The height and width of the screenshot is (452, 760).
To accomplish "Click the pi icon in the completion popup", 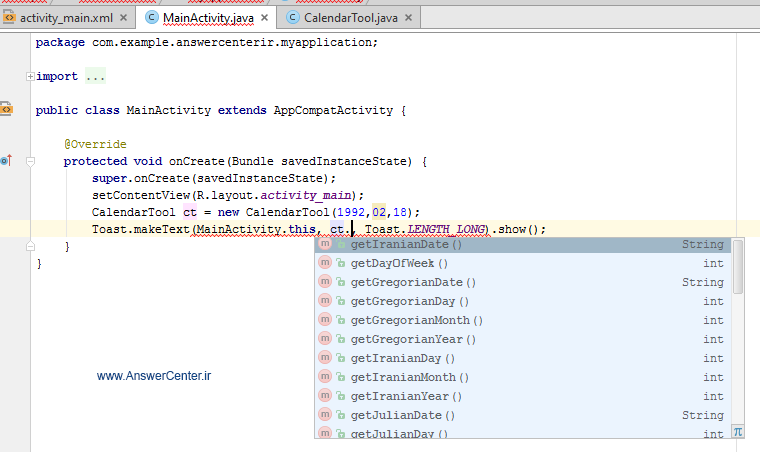I will point(738,431).
